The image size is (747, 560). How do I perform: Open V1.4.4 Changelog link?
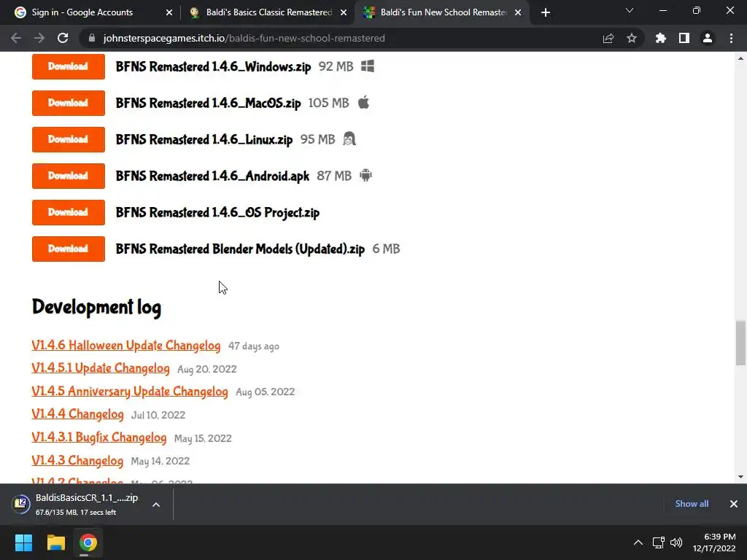77,414
